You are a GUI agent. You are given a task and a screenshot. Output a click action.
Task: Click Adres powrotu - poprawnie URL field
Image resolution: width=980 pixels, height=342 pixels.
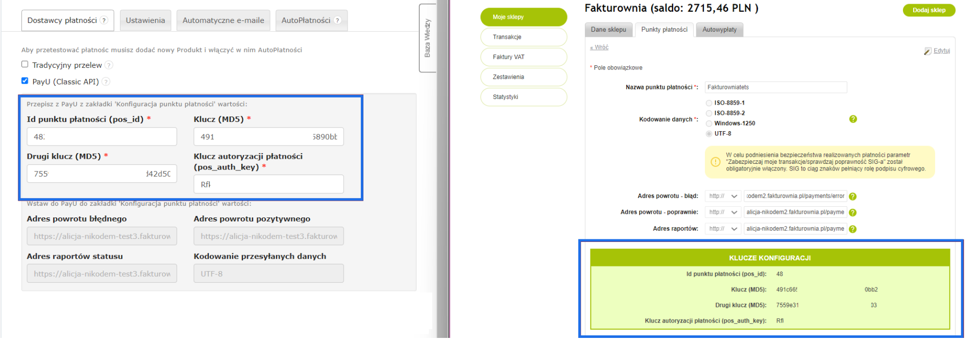coord(795,212)
